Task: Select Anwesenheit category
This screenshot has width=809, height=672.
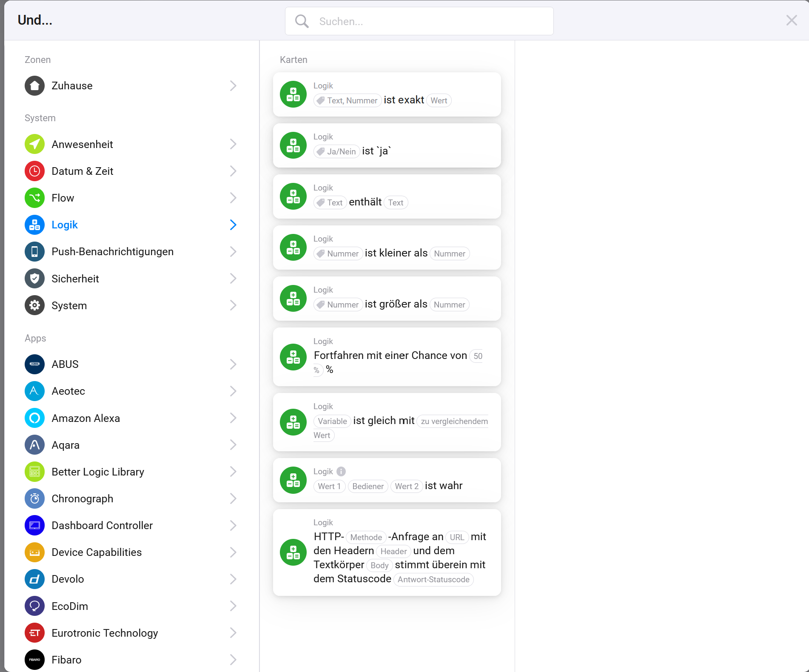Action: coord(131,144)
